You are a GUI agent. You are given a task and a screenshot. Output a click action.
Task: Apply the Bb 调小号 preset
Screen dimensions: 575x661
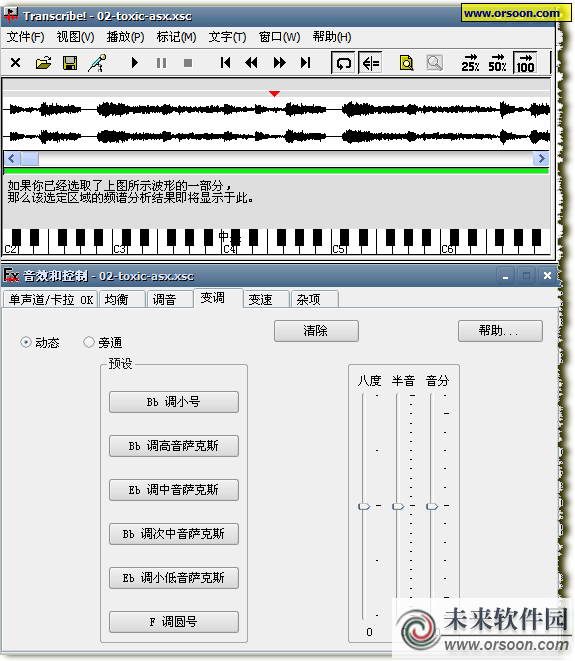[x=174, y=402]
